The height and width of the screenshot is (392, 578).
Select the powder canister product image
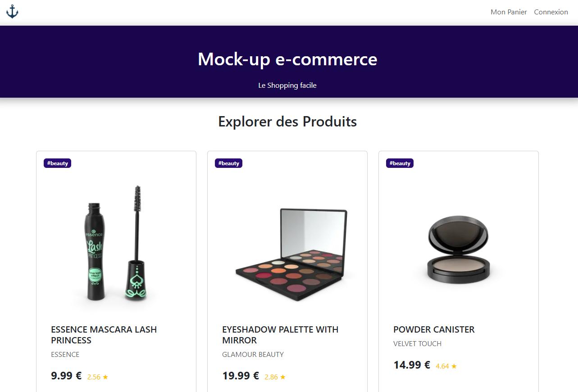pyautogui.click(x=458, y=249)
